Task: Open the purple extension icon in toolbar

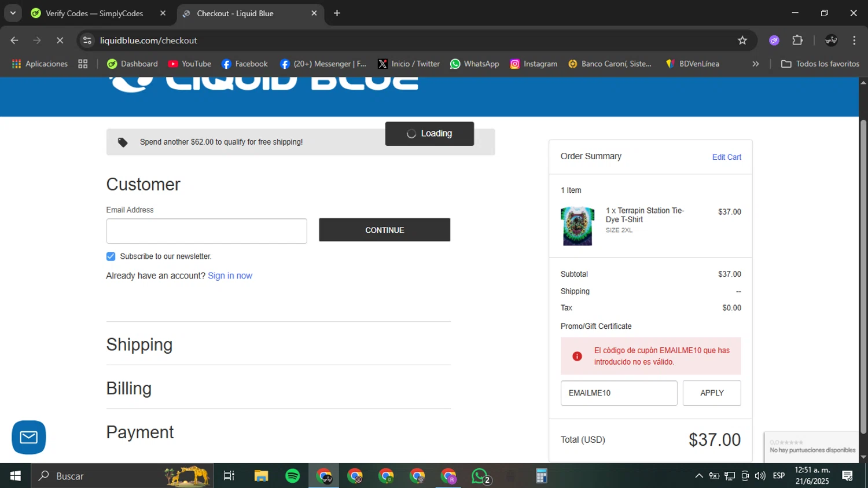Action: point(774,41)
